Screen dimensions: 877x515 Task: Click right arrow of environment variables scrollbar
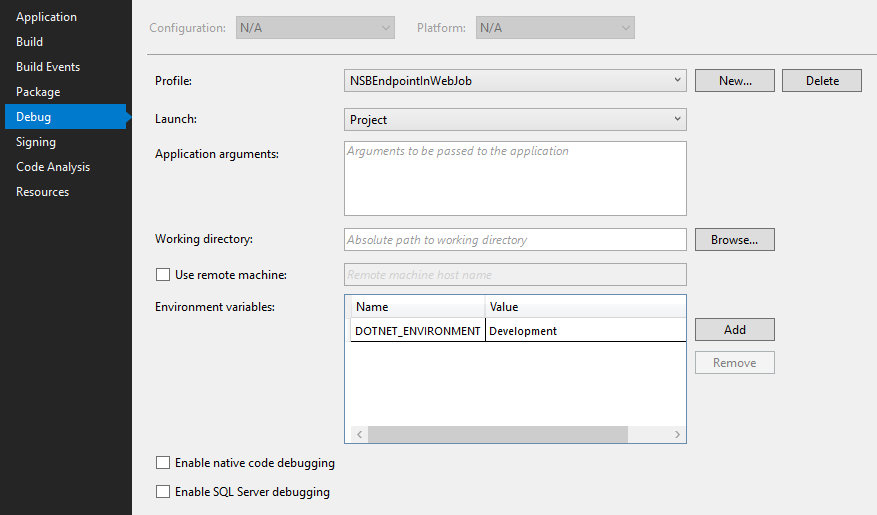click(x=677, y=434)
